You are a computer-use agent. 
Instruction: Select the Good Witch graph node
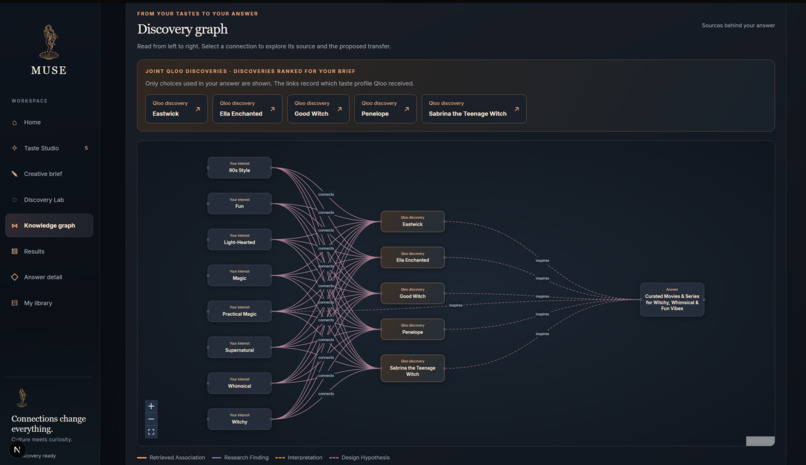coord(413,293)
